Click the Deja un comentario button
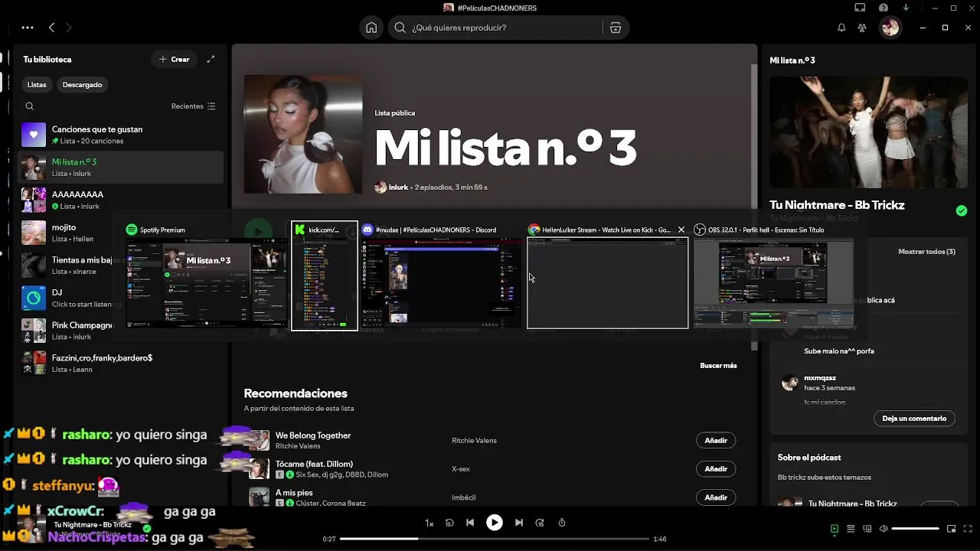This screenshot has height=551, width=980. click(914, 419)
